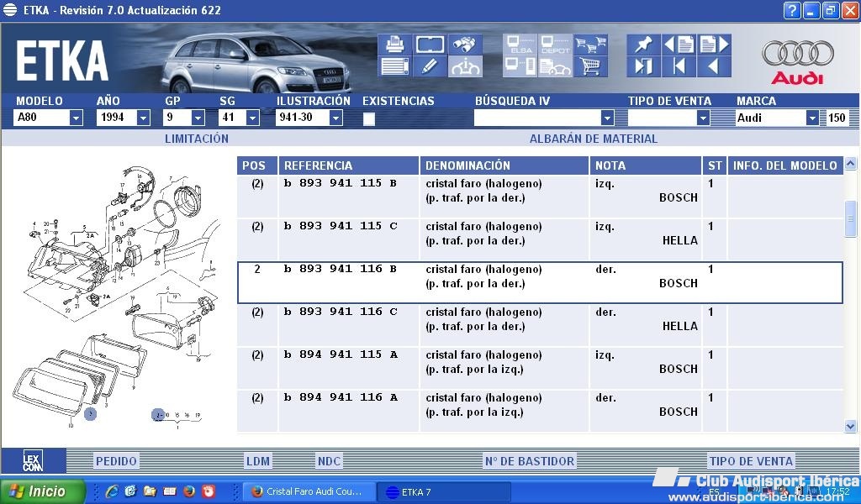
Task: Open the ILUSTRACIÓN dropdown showing 941-30
Action: point(336,118)
